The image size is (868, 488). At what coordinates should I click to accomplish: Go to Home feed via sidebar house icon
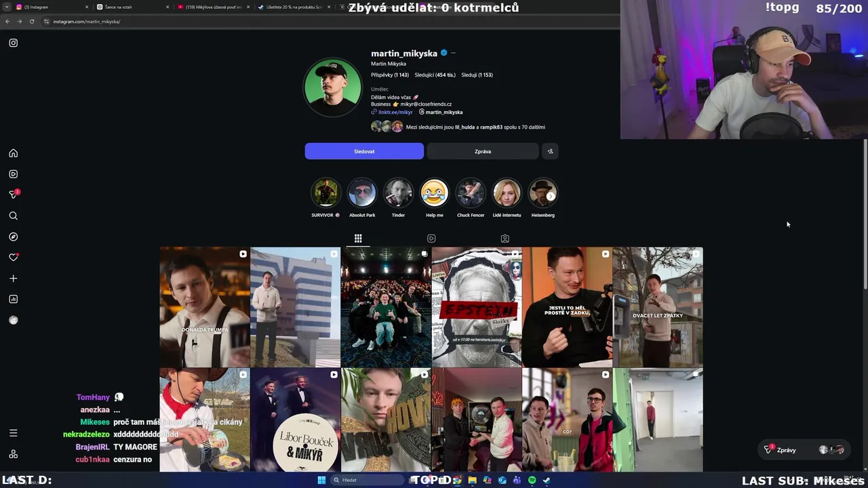coord(13,153)
